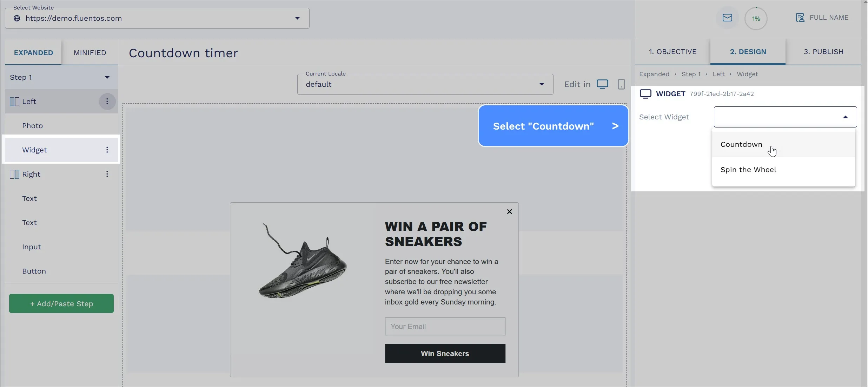868x387 pixels.
Task: Click the email notification icon
Action: point(727,18)
